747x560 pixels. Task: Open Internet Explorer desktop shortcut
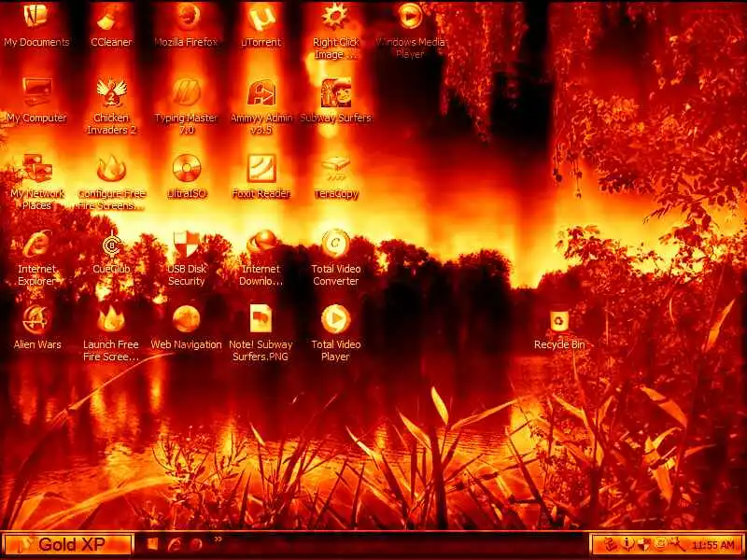(36, 259)
